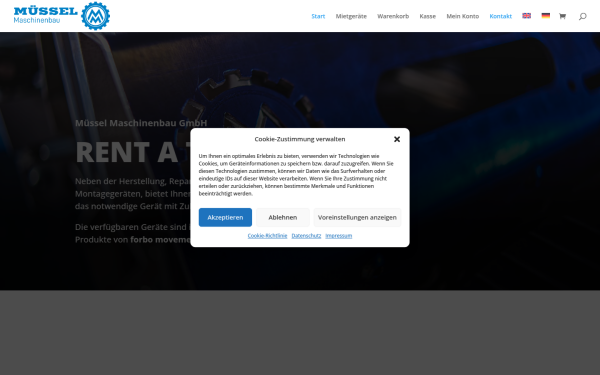Click the Müssel Maschinenbau logo
This screenshot has height=375, width=600.
[62, 16]
